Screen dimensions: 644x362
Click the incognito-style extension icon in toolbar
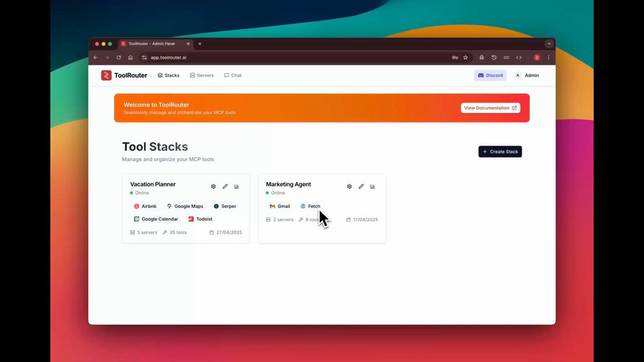click(482, 57)
